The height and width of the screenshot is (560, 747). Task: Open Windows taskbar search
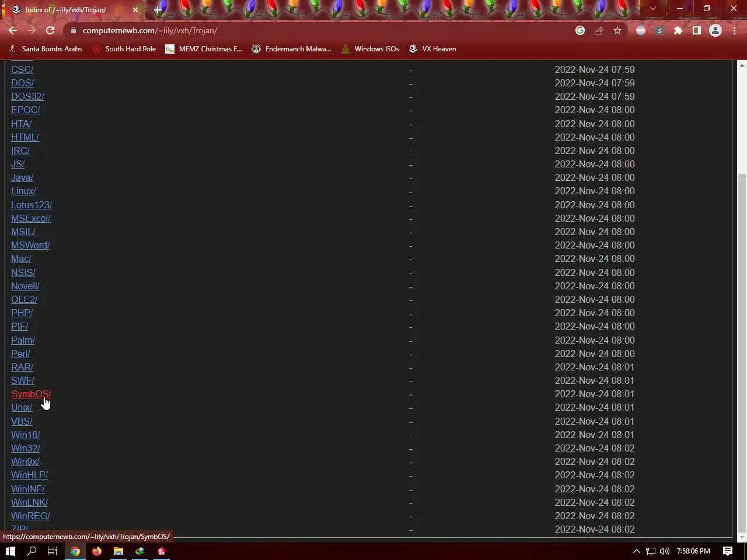[x=32, y=551]
